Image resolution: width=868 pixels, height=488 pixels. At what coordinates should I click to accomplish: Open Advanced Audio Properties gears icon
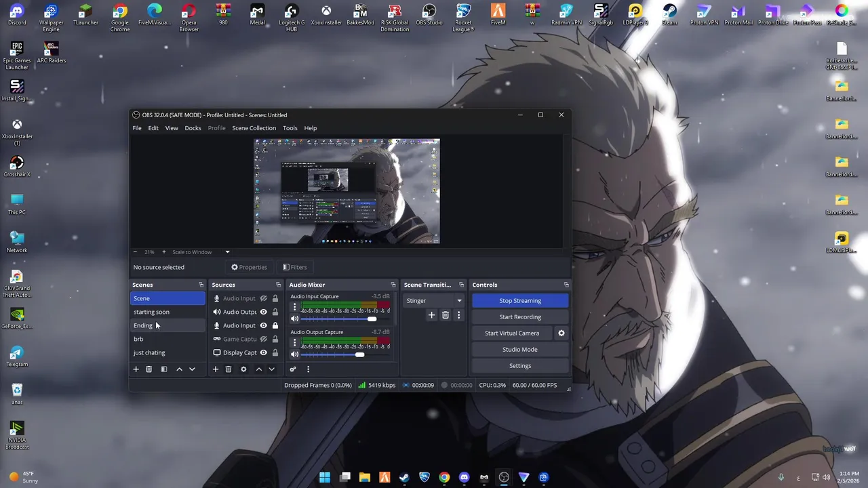pos(293,369)
